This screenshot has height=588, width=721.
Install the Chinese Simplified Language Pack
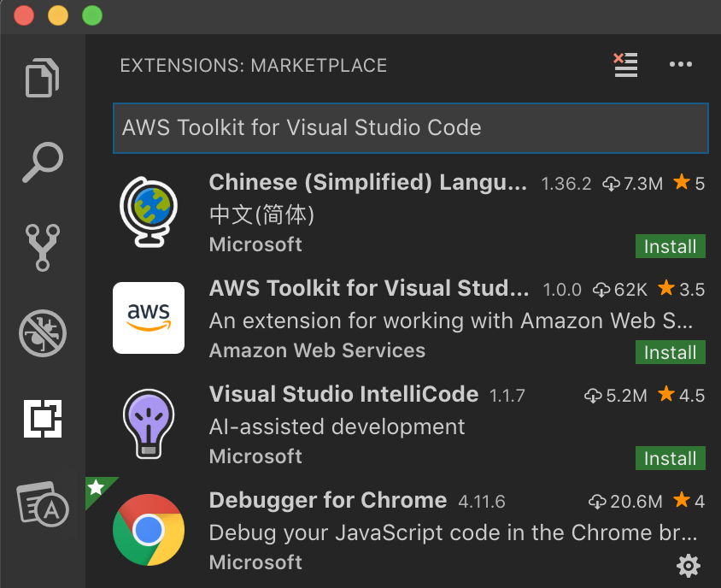click(x=670, y=246)
